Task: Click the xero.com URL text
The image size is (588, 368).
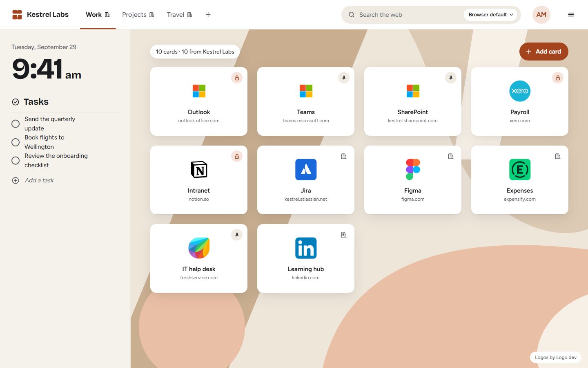Action: tap(520, 121)
